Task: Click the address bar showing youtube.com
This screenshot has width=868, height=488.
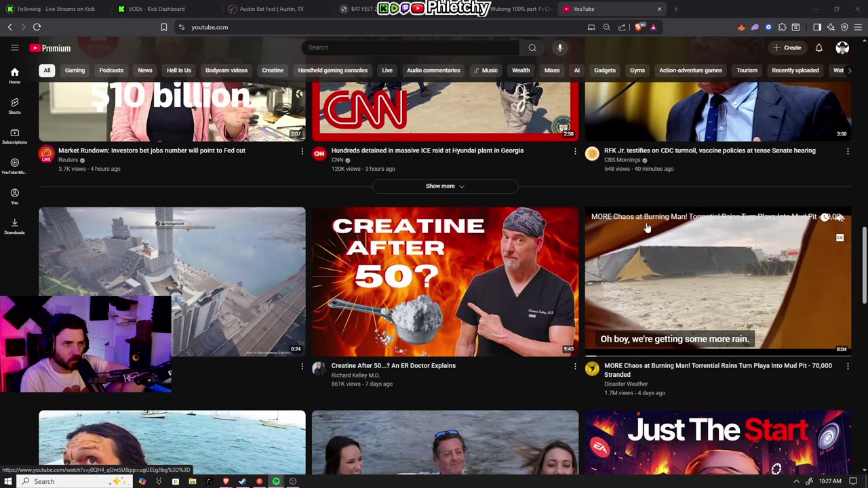Action: point(380,27)
